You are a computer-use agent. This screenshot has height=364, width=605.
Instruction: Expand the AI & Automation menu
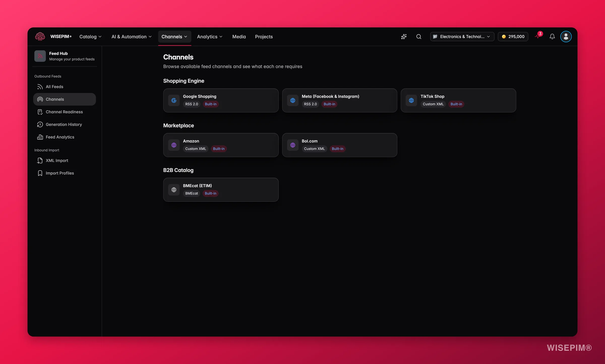point(131,37)
